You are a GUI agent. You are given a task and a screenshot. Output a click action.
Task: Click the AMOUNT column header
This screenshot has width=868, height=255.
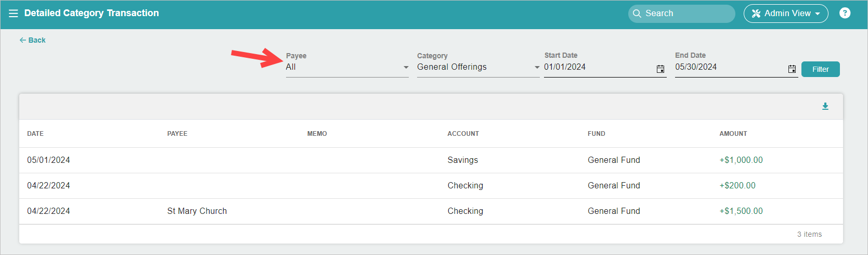click(733, 134)
